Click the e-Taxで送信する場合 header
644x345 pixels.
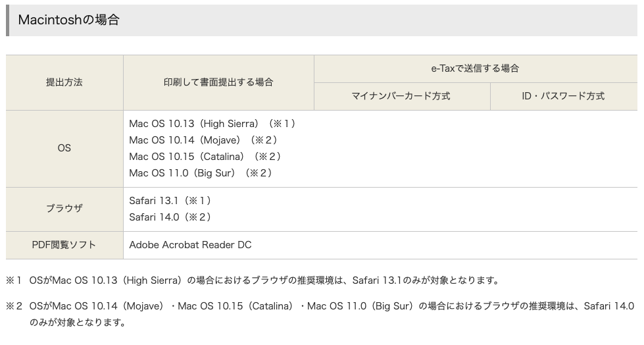[x=476, y=68]
